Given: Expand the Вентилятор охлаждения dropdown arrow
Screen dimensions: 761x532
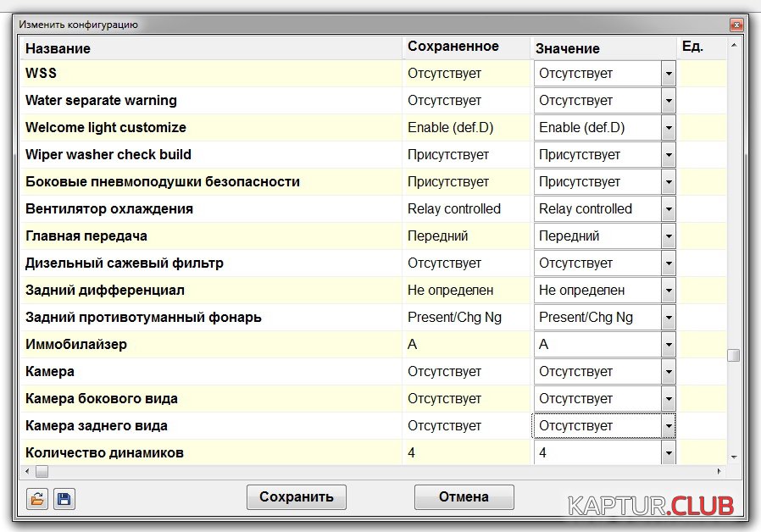Looking at the screenshot, I should (668, 209).
